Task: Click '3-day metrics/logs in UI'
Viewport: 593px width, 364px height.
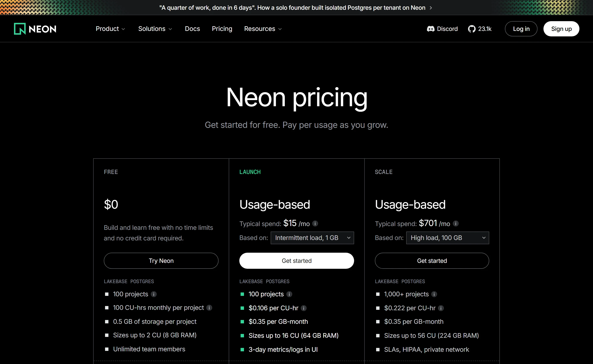Action: 283,350
